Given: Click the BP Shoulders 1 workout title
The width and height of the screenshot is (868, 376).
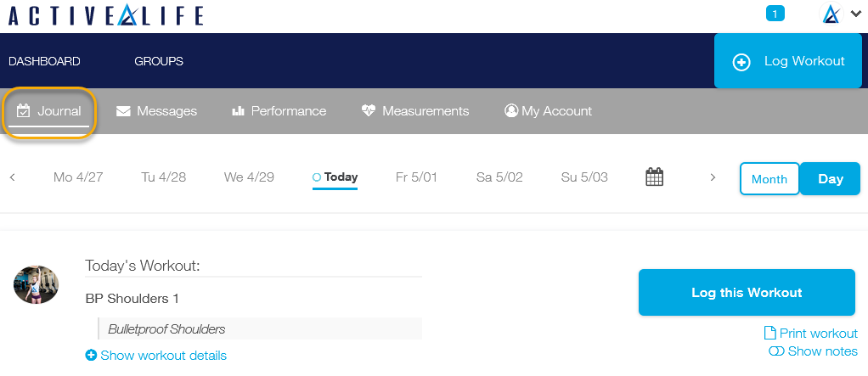Looking at the screenshot, I should (132, 299).
